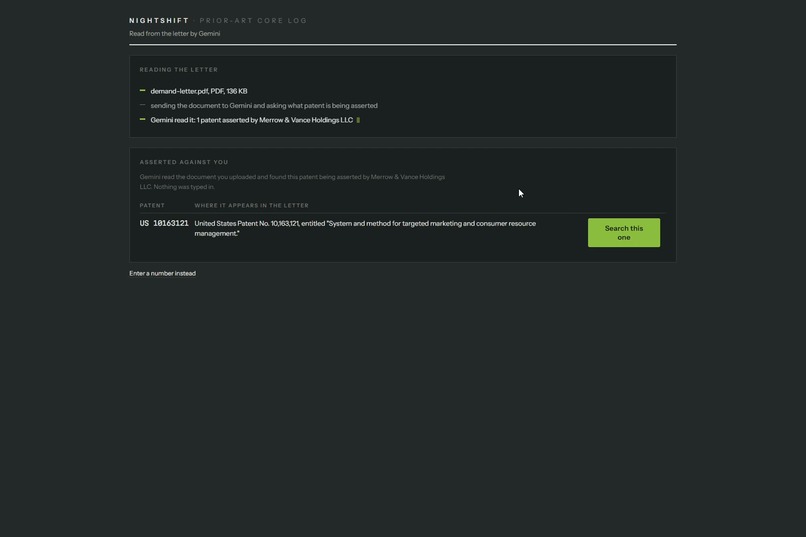Image resolution: width=806 pixels, height=537 pixels.
Task: Click the "United States Patent No. 10,163,121" excerpt
Action: coord(365,228)
